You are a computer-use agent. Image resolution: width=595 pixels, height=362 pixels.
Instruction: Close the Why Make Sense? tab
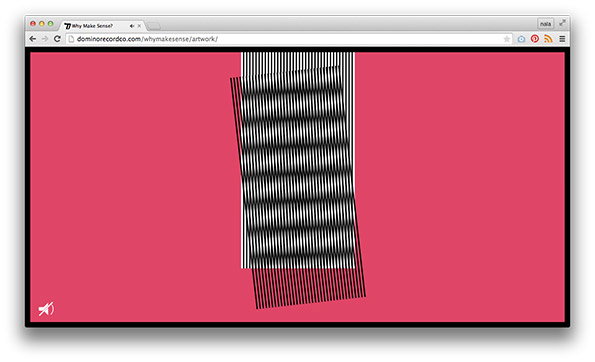coord(139,26)
